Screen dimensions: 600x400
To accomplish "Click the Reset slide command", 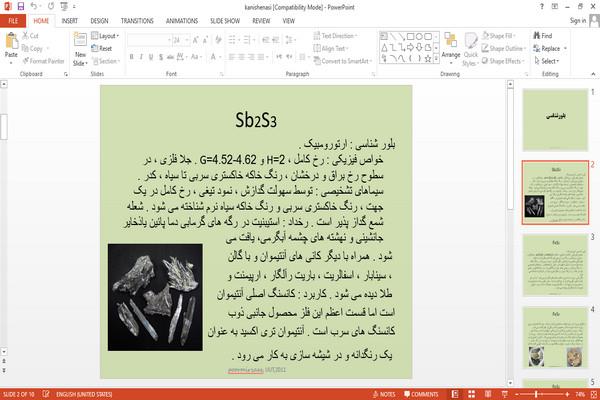I will pyautogui.click(x=102, y=48).
